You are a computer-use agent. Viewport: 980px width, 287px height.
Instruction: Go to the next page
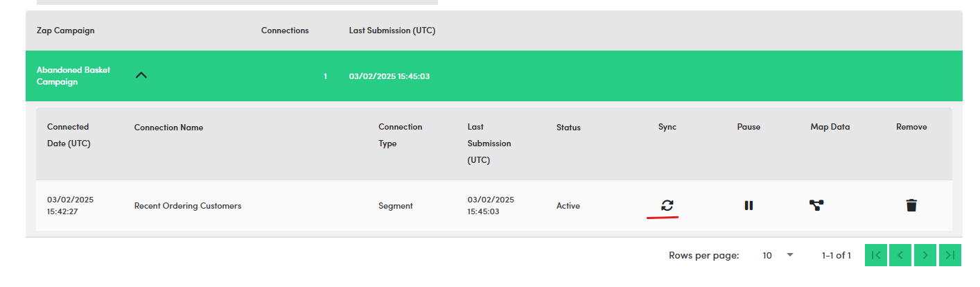tap(925, 255)
